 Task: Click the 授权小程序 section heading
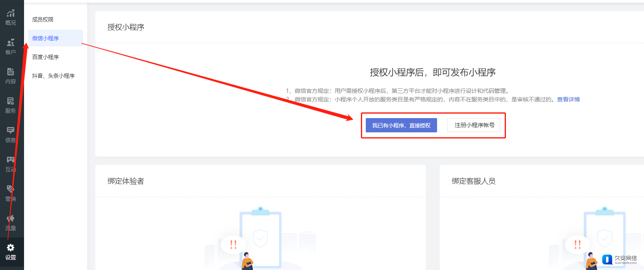[126, 27]
